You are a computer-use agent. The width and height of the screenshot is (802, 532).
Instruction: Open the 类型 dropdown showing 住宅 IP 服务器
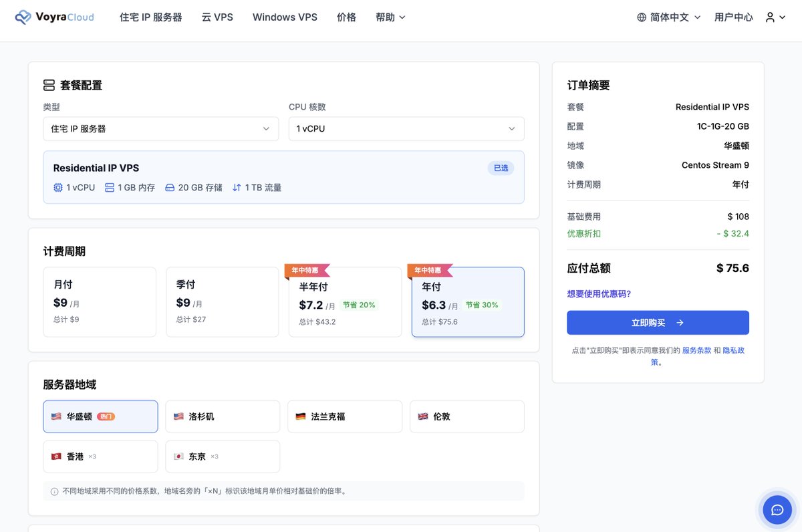(x=160, y=129)
